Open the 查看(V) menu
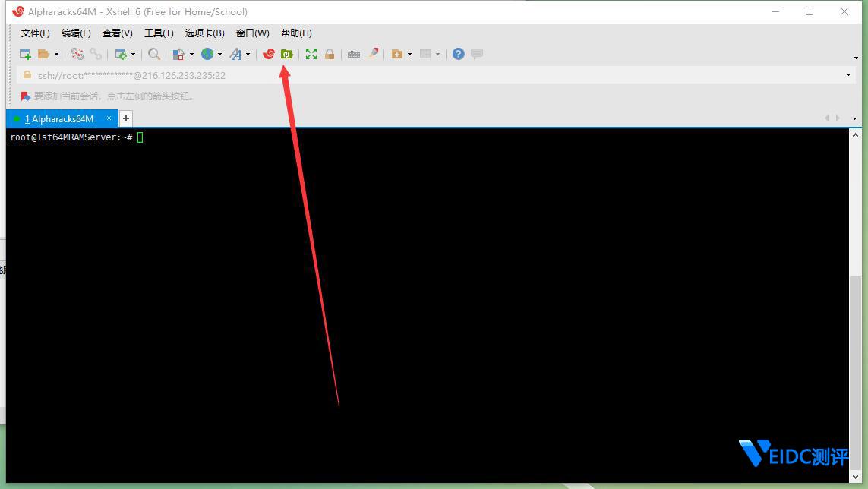Image resolution: width=868 pixels, height=489 pixels. [118, 33]
